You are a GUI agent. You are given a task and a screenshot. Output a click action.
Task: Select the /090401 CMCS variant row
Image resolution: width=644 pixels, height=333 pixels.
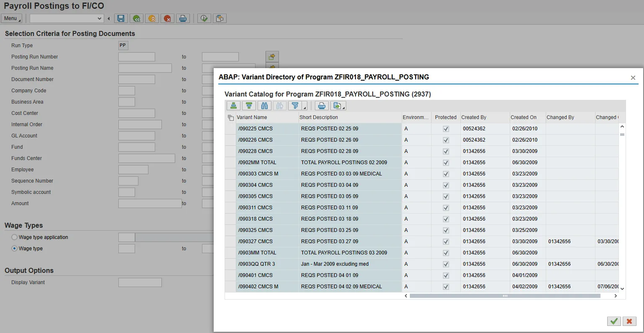click(x=256, y=275)
